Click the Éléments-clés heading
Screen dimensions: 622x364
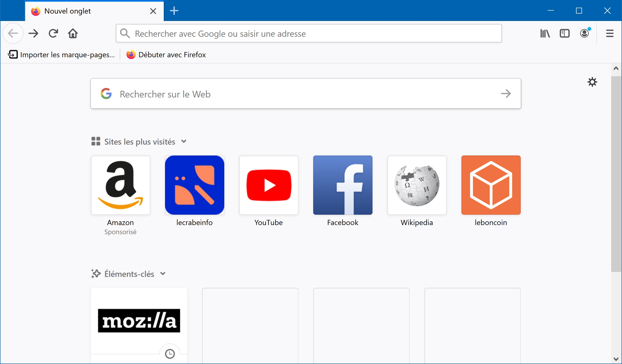129,274
